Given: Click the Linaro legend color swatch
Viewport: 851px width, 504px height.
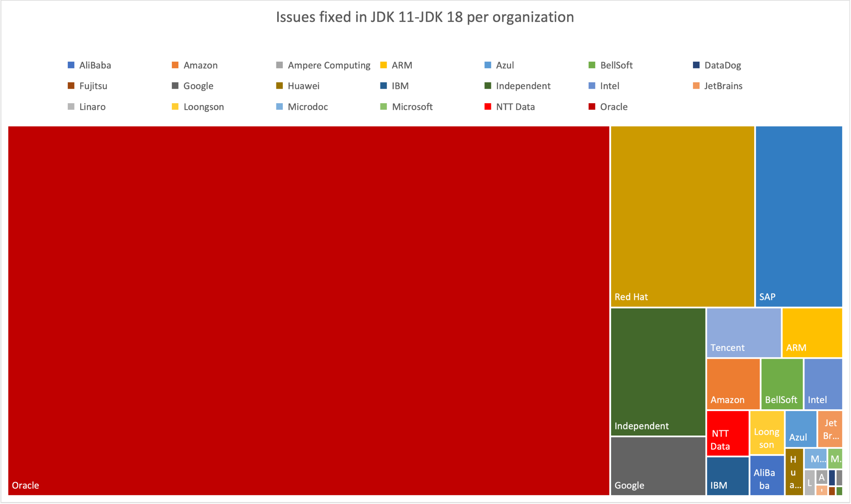Looking at the screenshot, I should click(71, 106).
